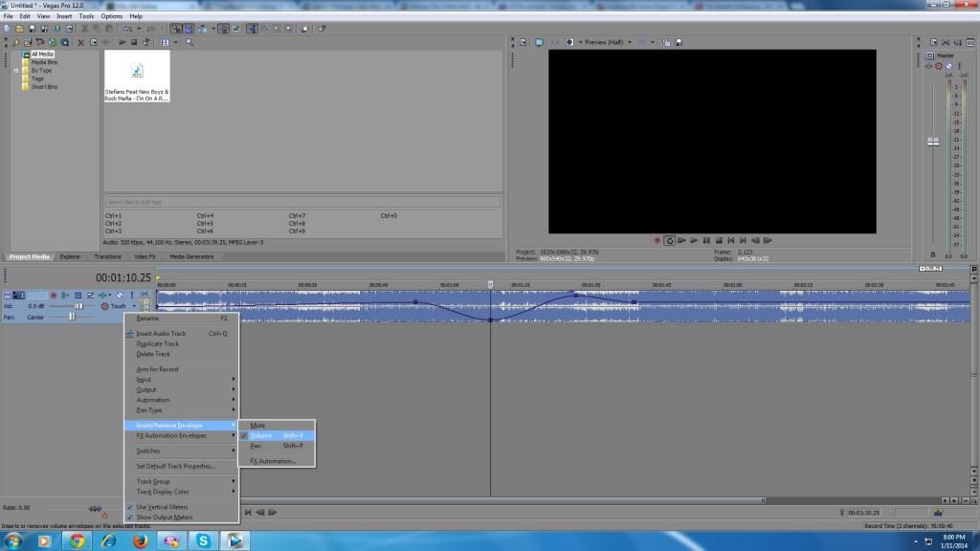Click the media tags input field
The width and height of the screenshot is (980, 551).
(x=302, y=203)
